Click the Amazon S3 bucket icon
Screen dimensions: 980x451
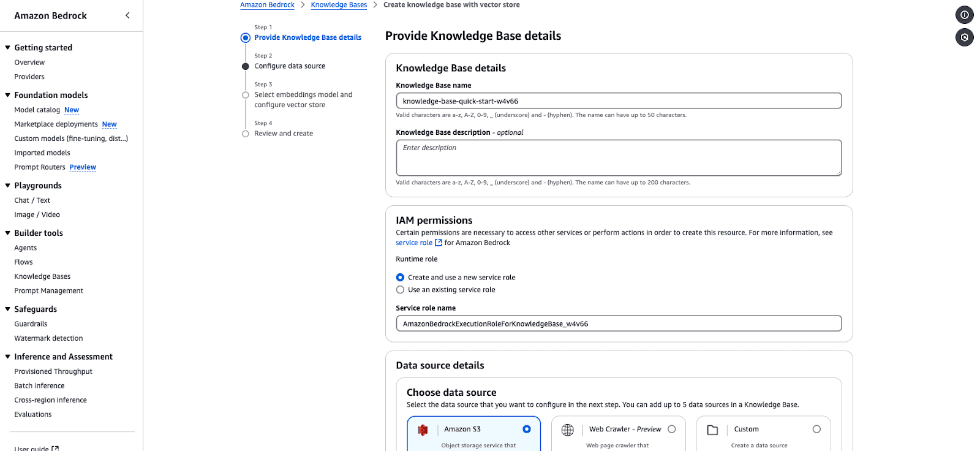click(x=423, y=430)
